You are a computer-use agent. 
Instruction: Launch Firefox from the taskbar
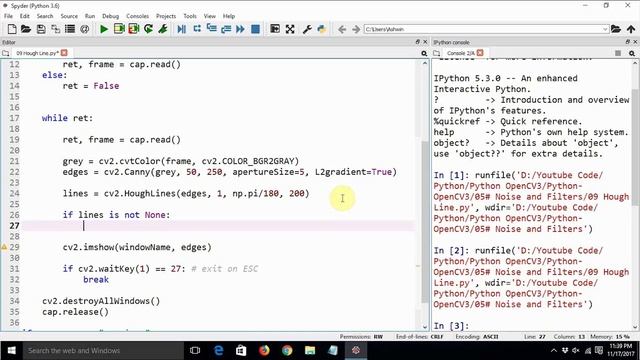click(x=264, y=351)
